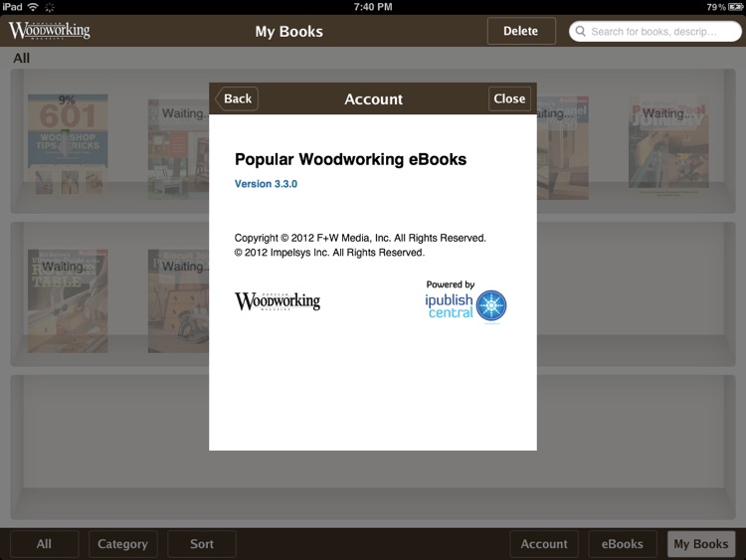Select the My Books tab
Screen dimensions: 746x560
pyautogui.click(x=701, y=544)
